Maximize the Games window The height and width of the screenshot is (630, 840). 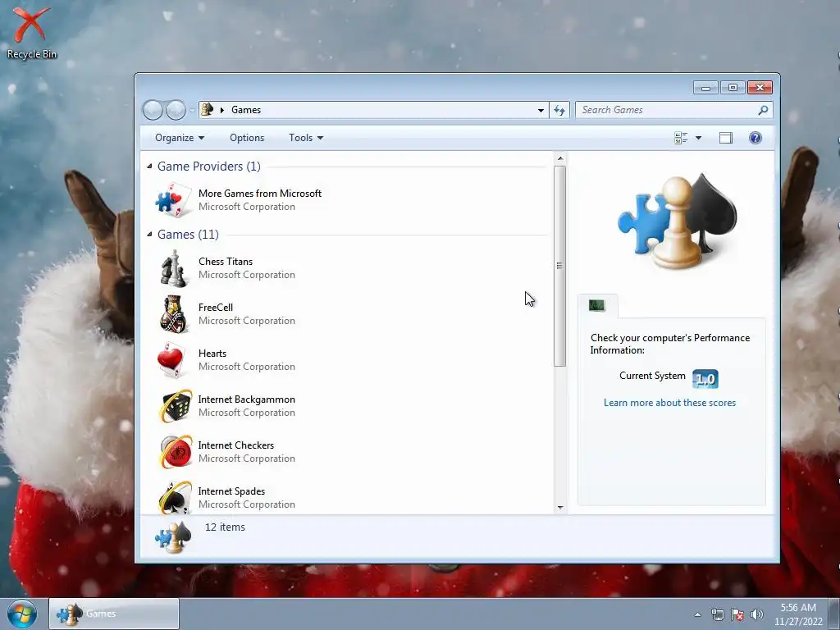click(x=733, y=87)
